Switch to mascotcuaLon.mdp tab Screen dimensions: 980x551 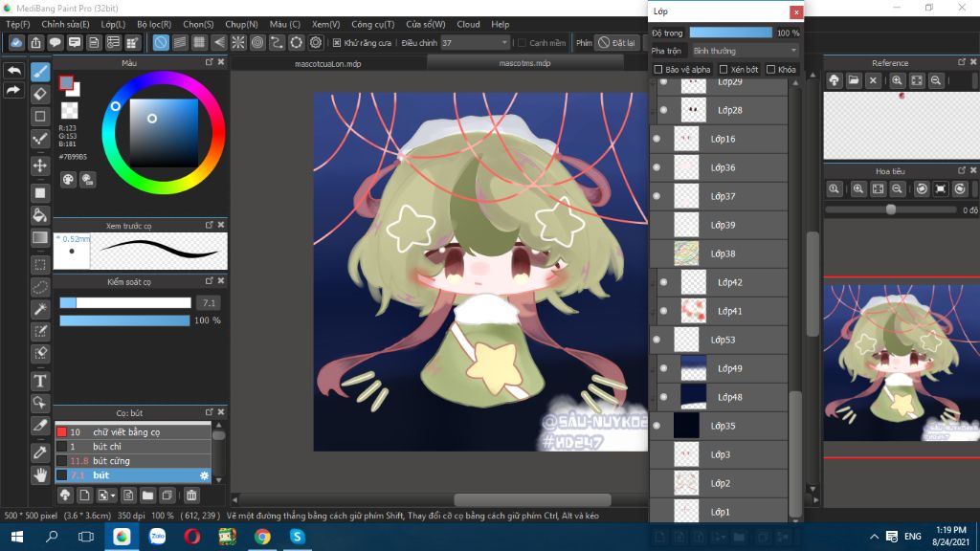click(328, 64)
